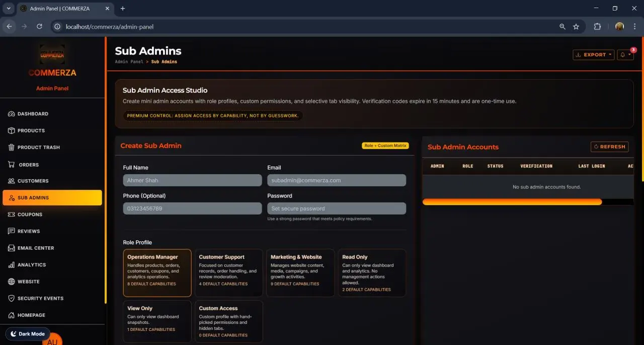Viewport: 644px width, 345px height.
Task: Click the Email Center envelope icon
Action: tap(12, 248)
